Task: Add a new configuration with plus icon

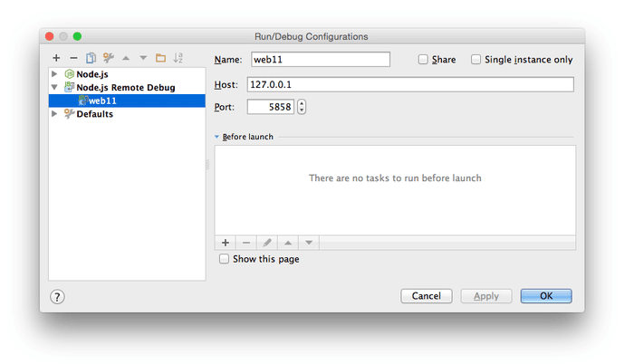Action: 56,58
